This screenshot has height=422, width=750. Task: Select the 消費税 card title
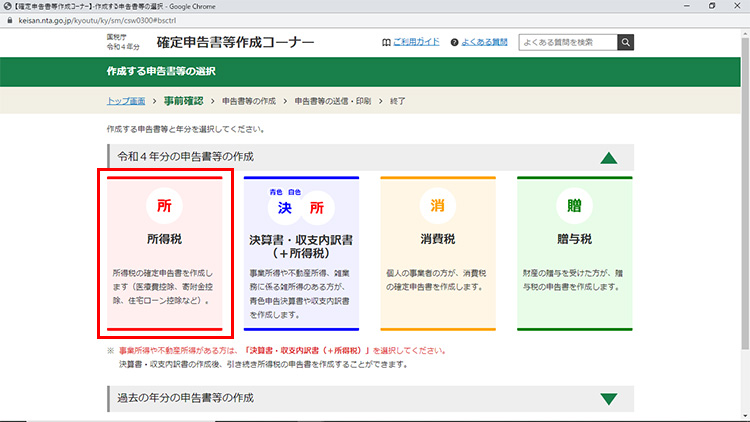[x=437, y=240]
